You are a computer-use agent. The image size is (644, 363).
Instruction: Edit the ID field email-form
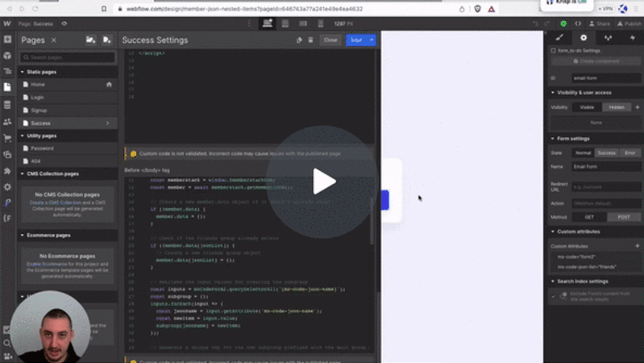pos(605,78)
